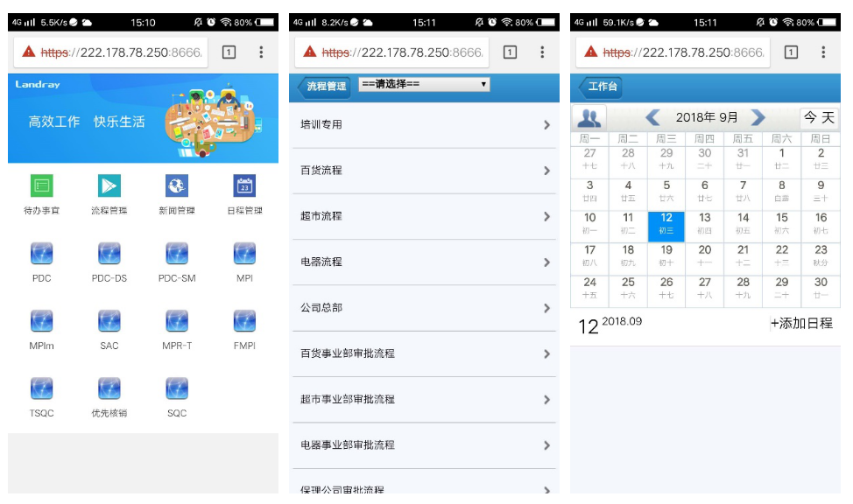Advance to next month with right arrow
This screenshot has height=504, width=853.
(x=758, y=117)
